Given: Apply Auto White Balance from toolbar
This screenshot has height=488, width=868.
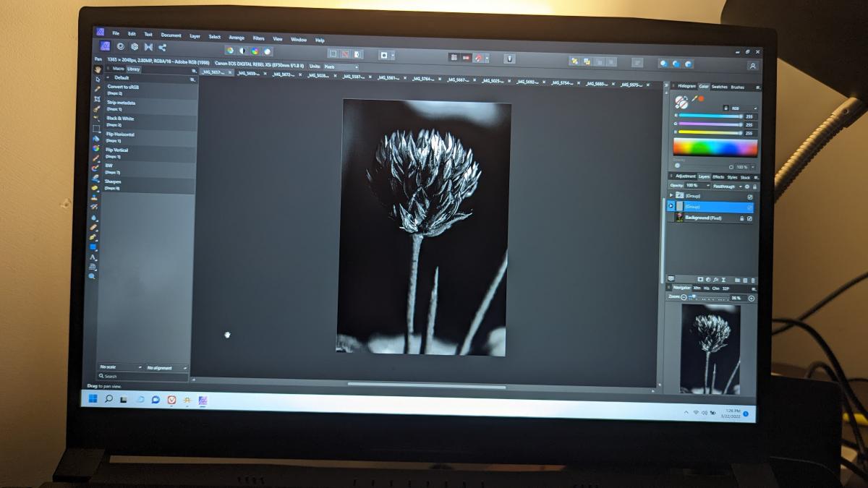Looking at the screenshot, I should coord(267,51).
